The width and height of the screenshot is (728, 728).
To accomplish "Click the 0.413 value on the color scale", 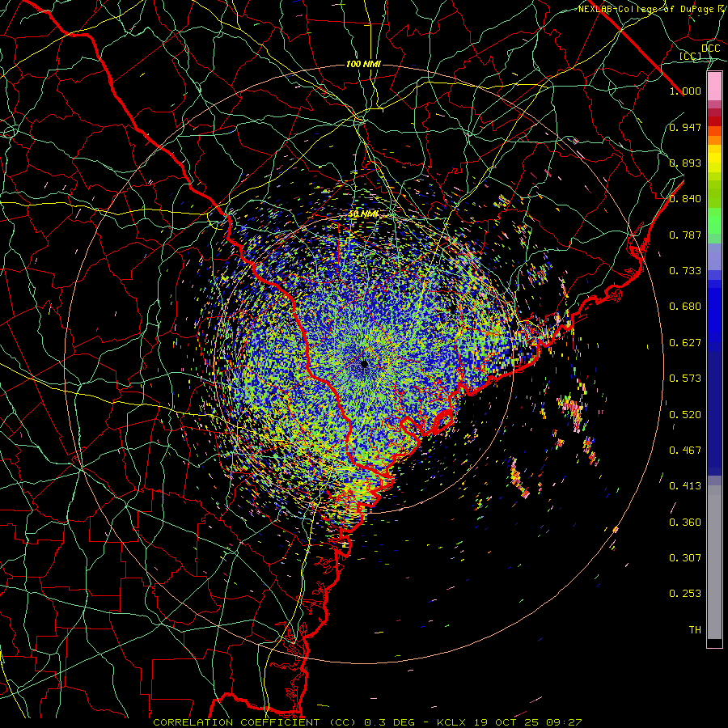I will tap(685, 486).
